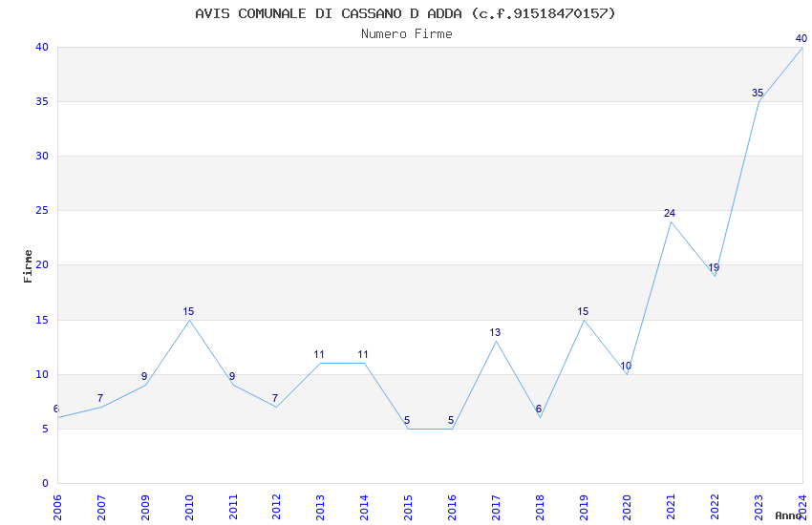Click data label 24 for year 2021

point(670,213)
